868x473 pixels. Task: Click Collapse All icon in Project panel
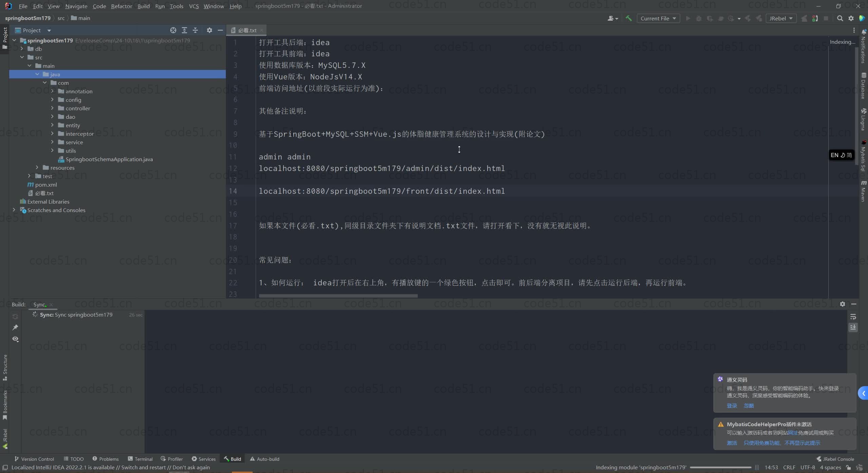click(195, 30)
